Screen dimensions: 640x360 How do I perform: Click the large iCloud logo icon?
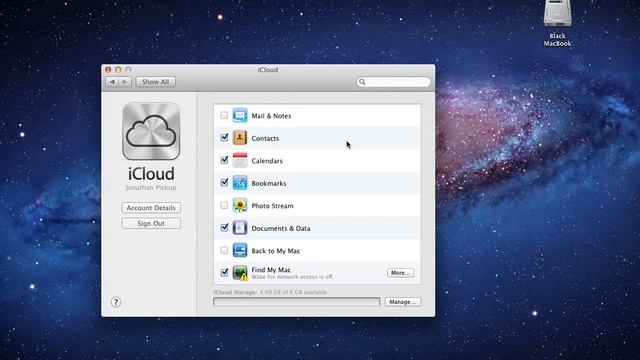(x=151, y=131)
